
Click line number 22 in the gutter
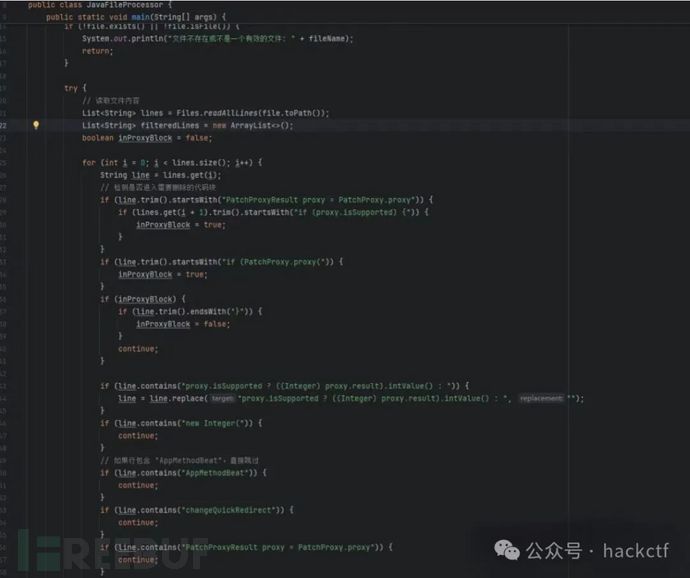[5, 126]
